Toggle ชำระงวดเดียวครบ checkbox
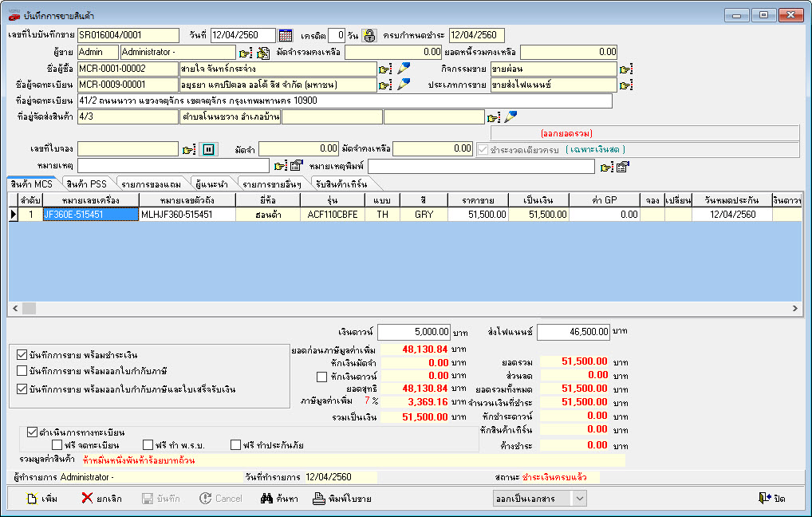812x517 pixels. point(483,150)
